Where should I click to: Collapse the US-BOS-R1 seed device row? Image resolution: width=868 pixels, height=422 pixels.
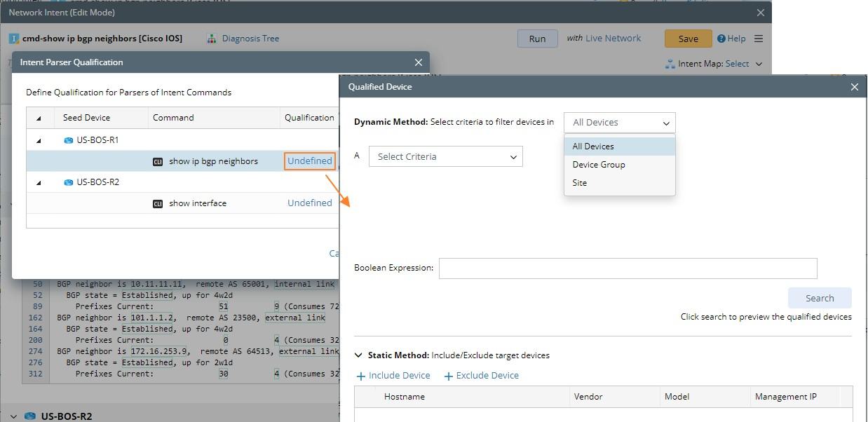click(x=39, y=140)
